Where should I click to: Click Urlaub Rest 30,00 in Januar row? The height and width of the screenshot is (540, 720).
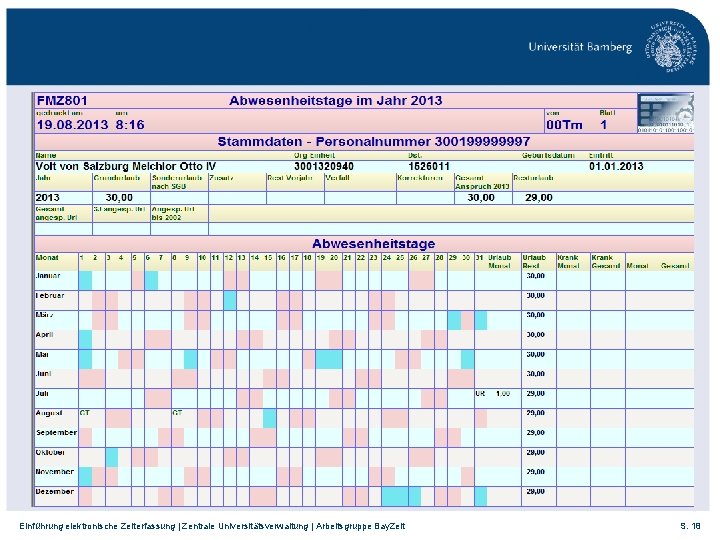point(535,276)
